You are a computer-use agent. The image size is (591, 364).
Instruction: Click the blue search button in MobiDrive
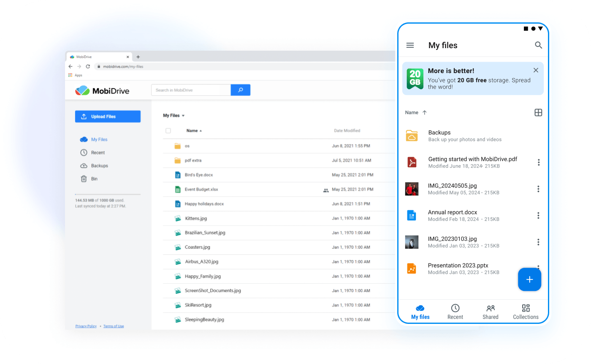click(240, 90)
